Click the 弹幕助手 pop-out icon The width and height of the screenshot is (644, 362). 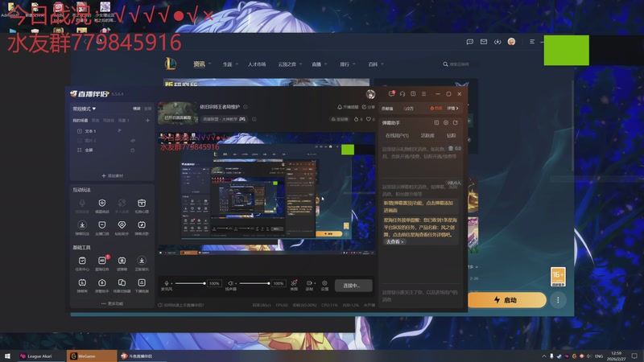point(456,123)
